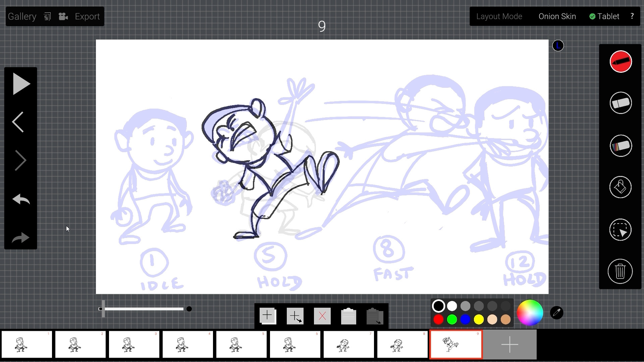Select the eraser tool
The height and width of the screenshot is (362, 644).
coord(620,103)
